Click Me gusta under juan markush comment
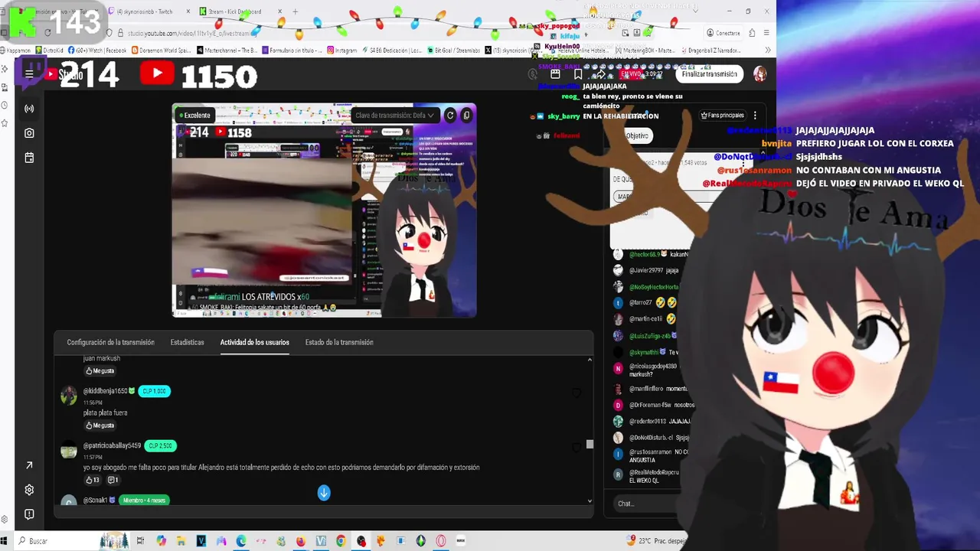Viewport: 980px width, 551px height. coord(100,370)
